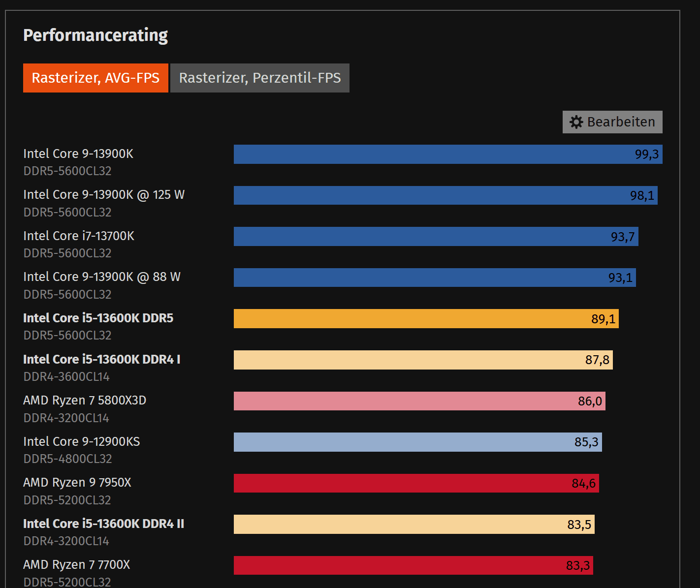
Task: Click the Intel Core i5-13600K DDR5 label
Action: point(98,318)
